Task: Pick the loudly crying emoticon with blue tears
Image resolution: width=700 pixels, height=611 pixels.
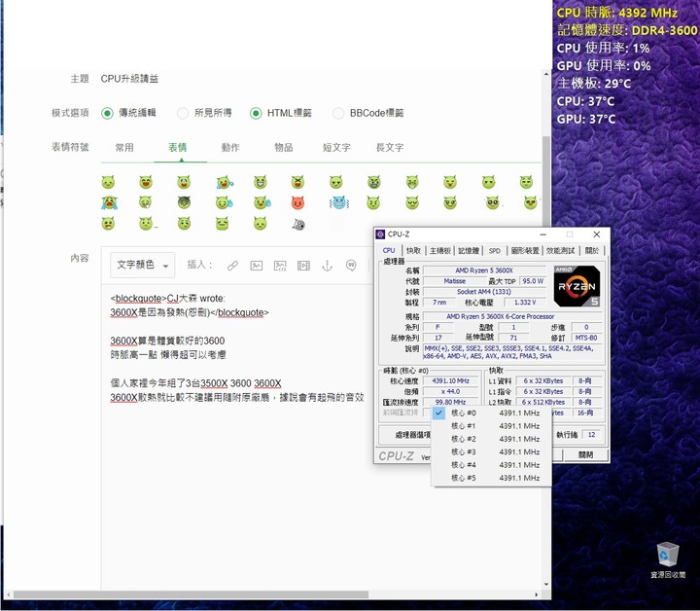Action: (x=109, y=202)
